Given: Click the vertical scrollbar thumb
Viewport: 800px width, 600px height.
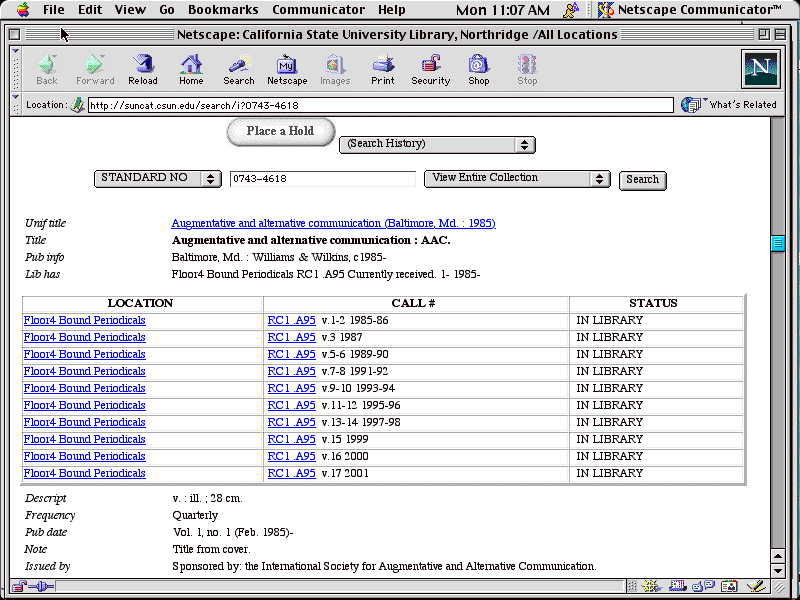Looking at the screenshot, I should 778,243.
